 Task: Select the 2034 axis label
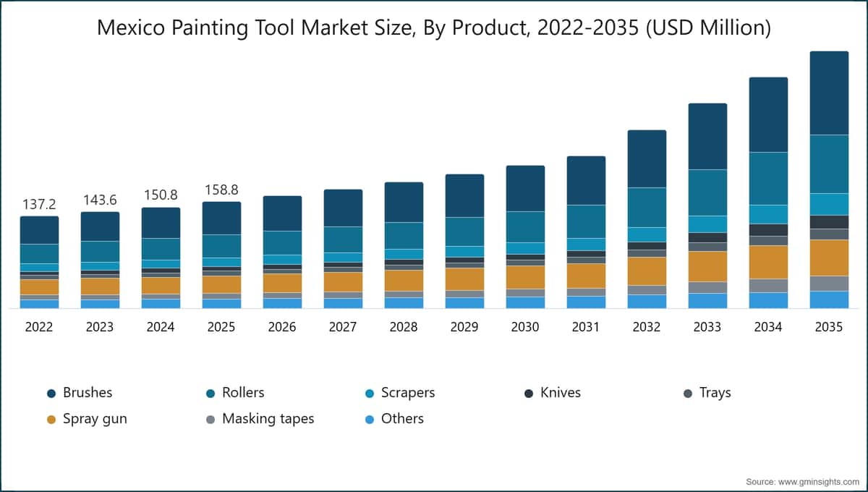pyautogui.click(x=768, y=327)
